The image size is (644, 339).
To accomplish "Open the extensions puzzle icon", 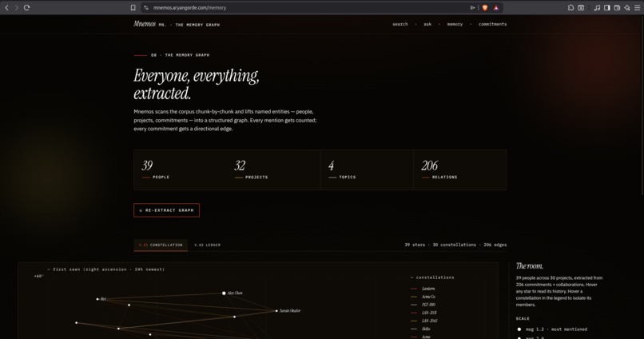I will point(571,7).
